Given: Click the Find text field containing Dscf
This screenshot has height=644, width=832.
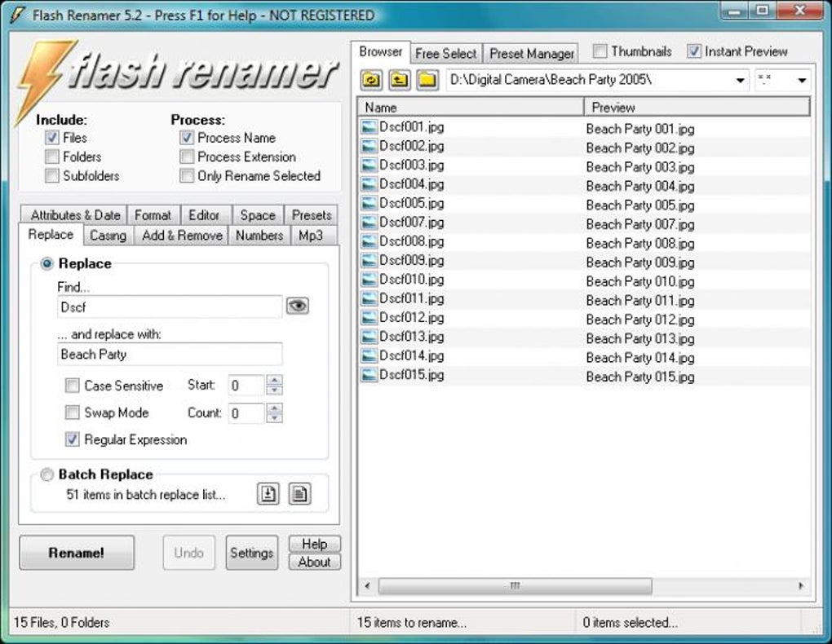Looking at the screenshot, I should (x=170, y=307).
